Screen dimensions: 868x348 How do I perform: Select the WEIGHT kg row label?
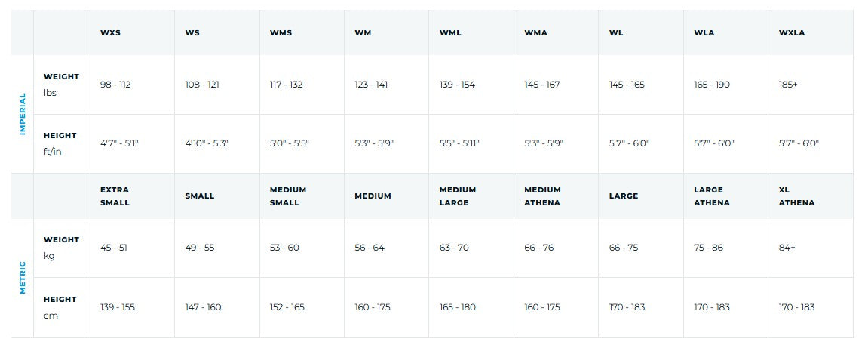coord(61,248)
